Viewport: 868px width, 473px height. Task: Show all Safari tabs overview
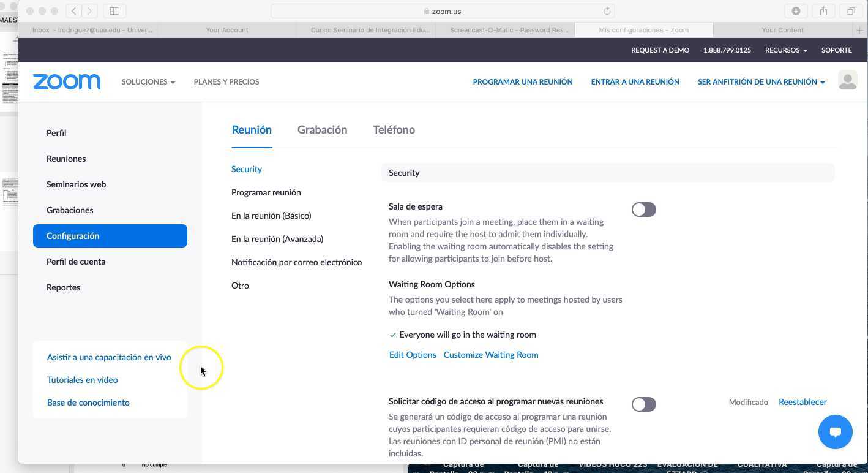(x=851, y=11)
